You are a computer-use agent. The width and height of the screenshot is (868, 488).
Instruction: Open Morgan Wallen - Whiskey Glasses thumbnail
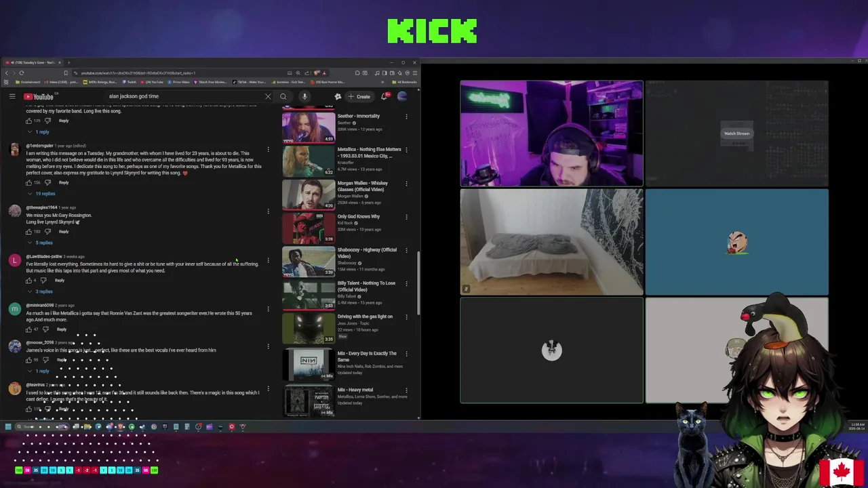tap(309, 195)
